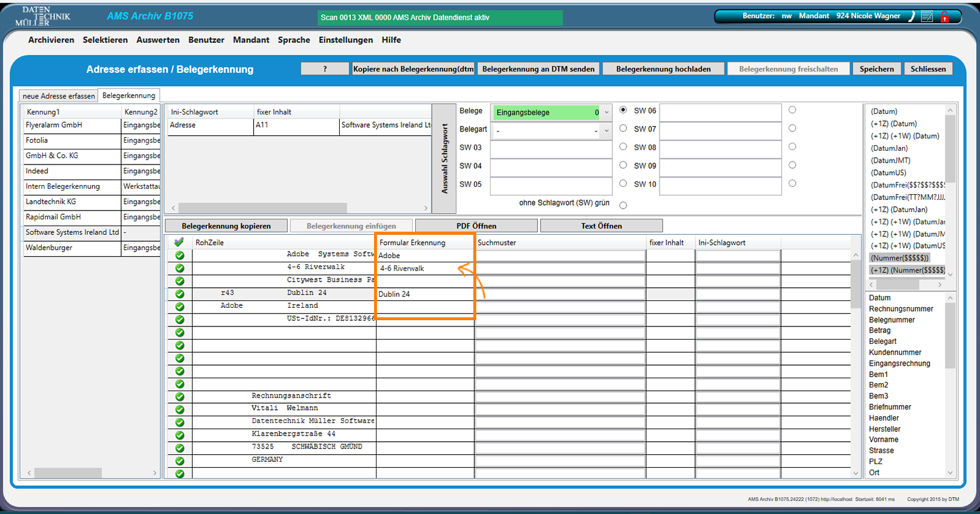Image resolution: width=980 pixels, height=514 pixels.
Task: Click green check icon beside 4-6 Riverwalk row
Action: coord(180,268)
